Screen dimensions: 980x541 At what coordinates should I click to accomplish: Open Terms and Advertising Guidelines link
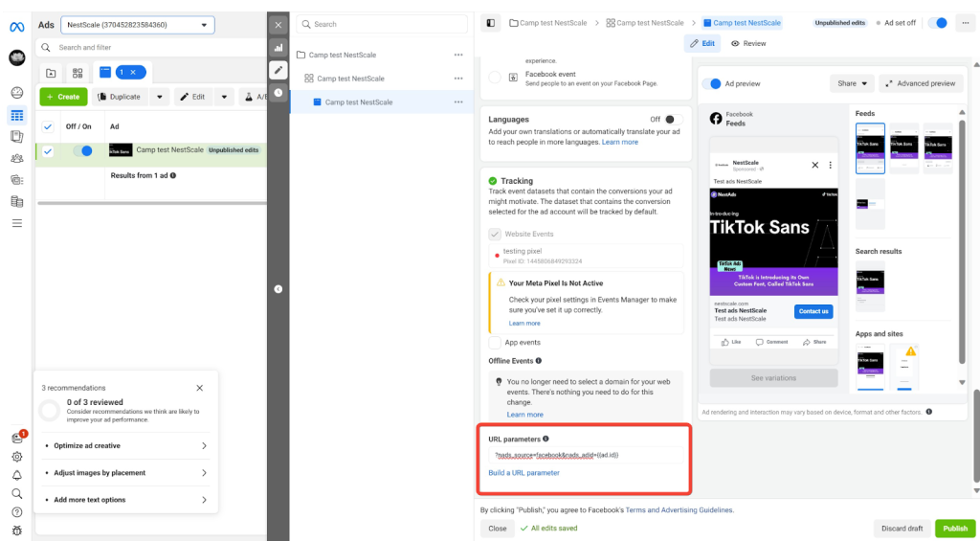(x=679, y=510)
